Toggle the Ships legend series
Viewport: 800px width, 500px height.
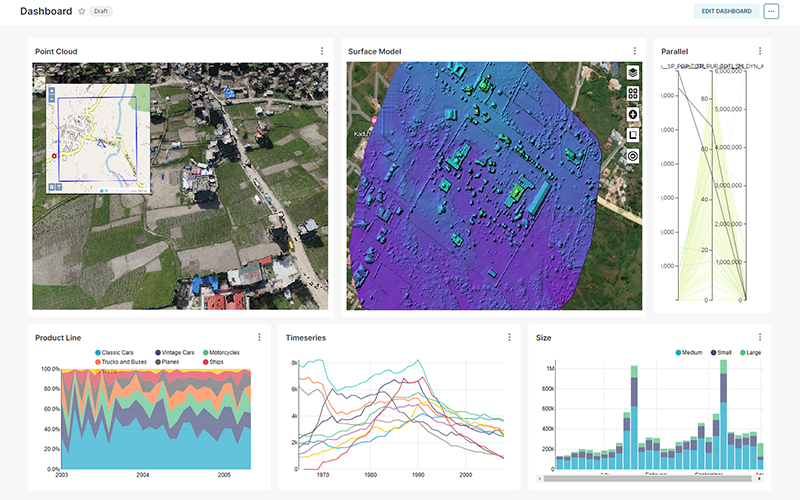213,362
